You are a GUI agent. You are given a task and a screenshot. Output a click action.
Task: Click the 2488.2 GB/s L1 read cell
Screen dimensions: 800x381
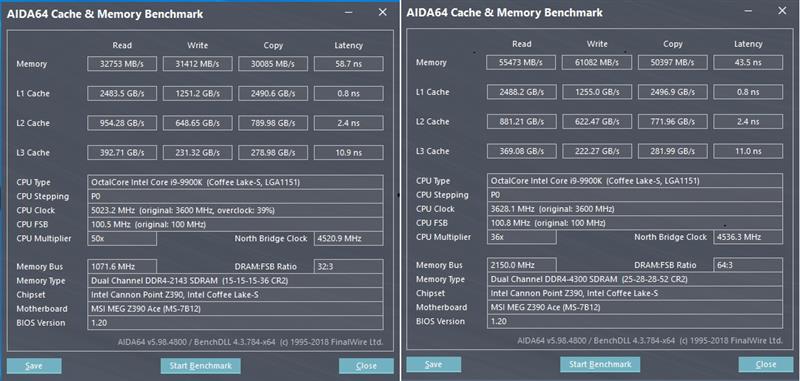(521, 92)
